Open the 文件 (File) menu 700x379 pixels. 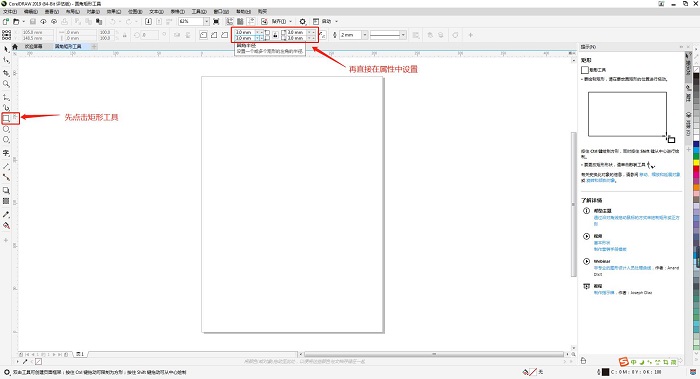click(10, 12)
